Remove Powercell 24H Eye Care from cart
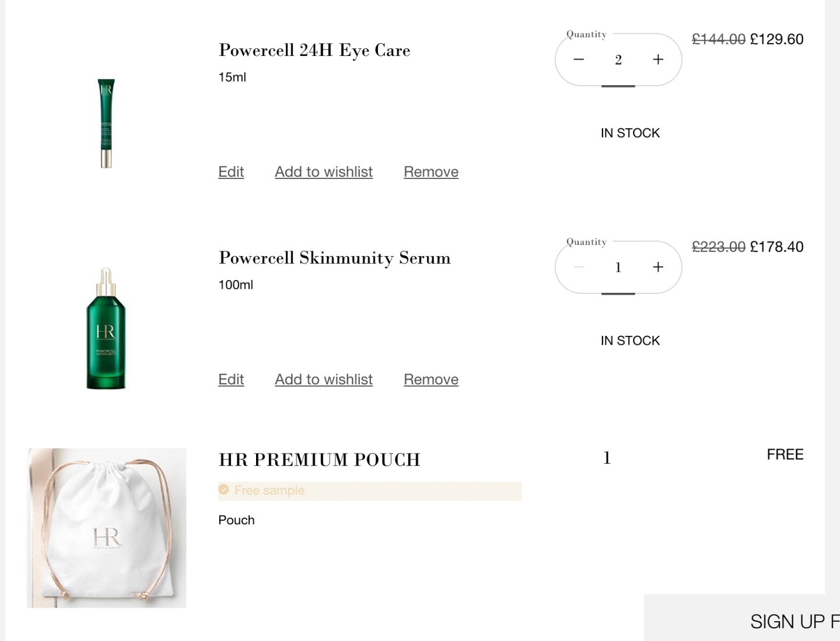Viewport: 840px width, 641px height. pos(431,172)
